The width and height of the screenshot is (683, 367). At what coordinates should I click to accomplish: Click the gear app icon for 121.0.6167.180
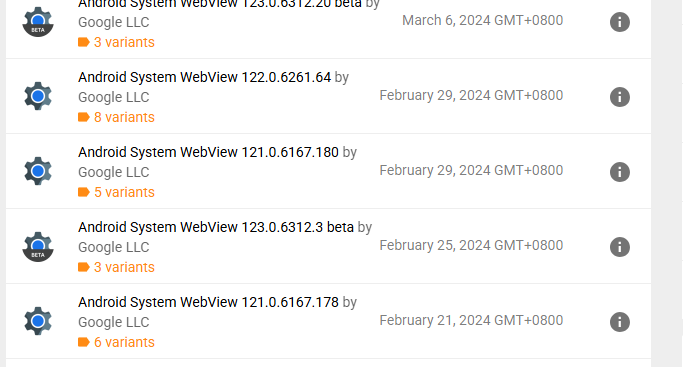point(38,171)
